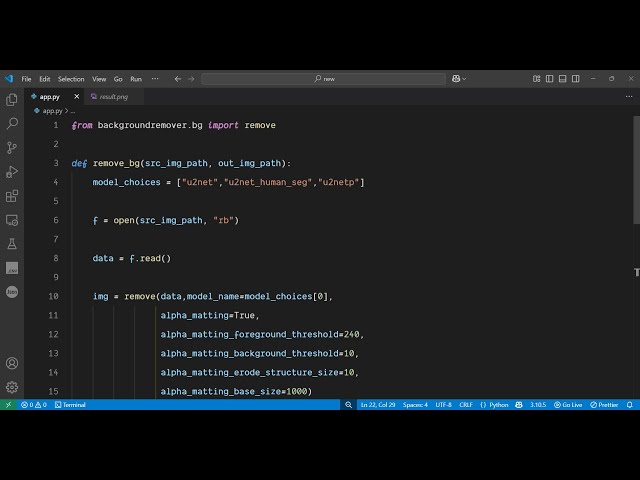This screenshot has width=640, height=480.
Task: Click Copilot status icon in status bar
Action: pos(519,404)
